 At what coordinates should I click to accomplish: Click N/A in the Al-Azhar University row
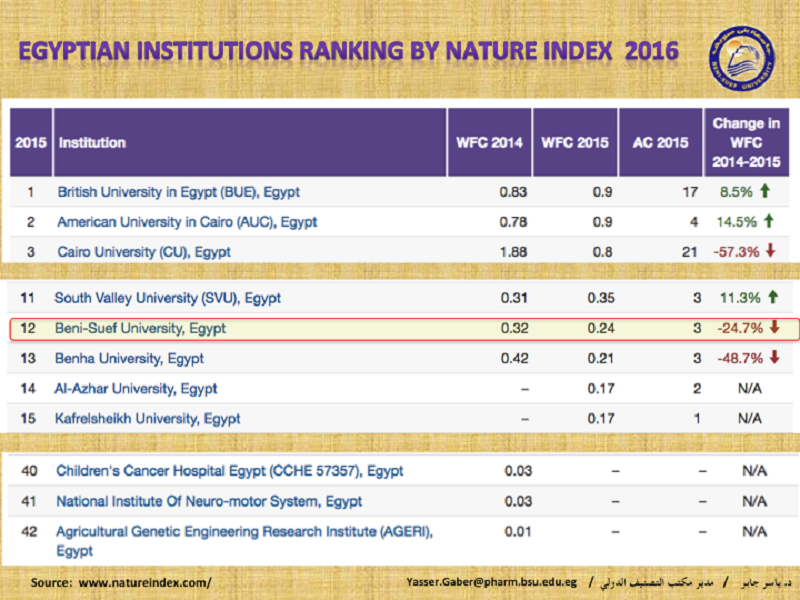750,389
